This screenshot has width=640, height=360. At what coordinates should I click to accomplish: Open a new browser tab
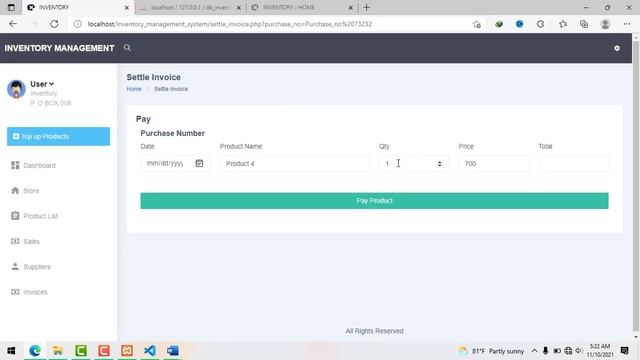pyautogui.click(x=367, y=7)
